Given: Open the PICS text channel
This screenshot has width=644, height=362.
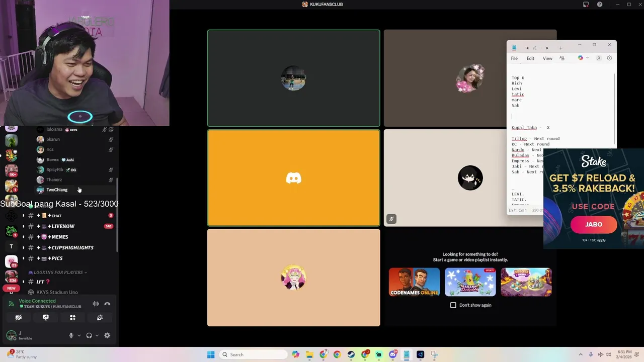Looking at the screenshot, I should pos(70,258).
